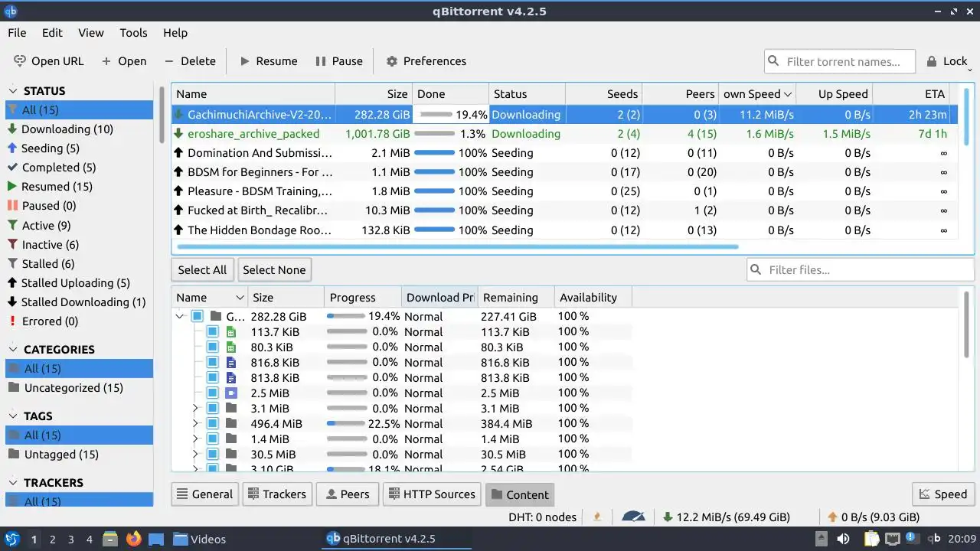The width and height of the screenshot is (980, 551).
Task: Expand the 3.1 MiB folder
Action: coord(195,409)
